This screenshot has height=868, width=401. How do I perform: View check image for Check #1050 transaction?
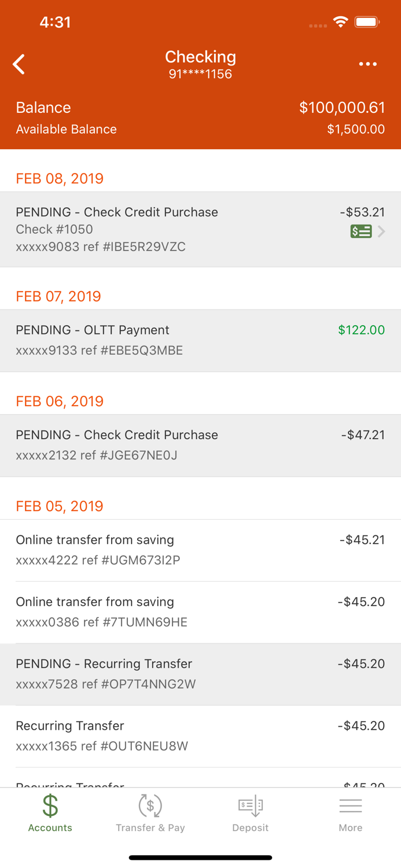[x=359, y=231]
